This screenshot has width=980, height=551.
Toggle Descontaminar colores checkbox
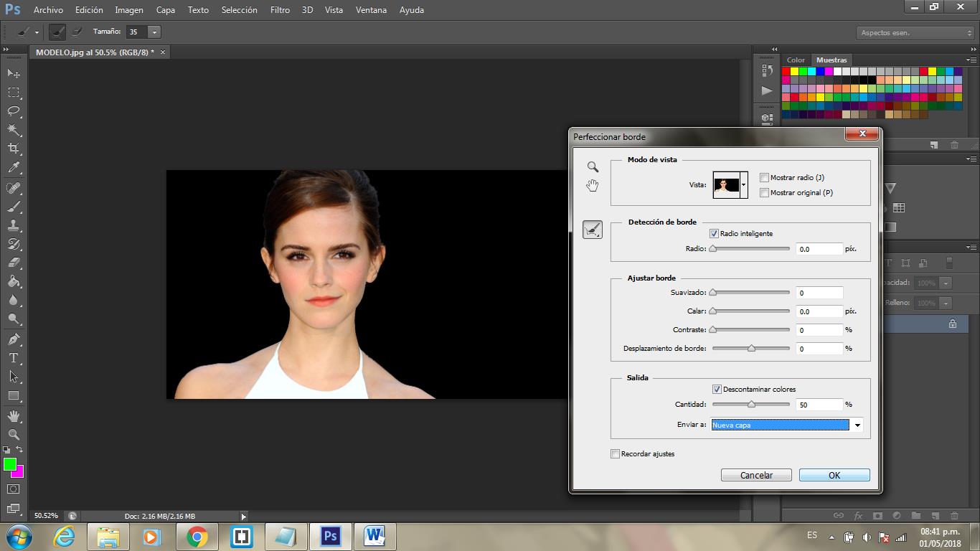coord(717,389)
